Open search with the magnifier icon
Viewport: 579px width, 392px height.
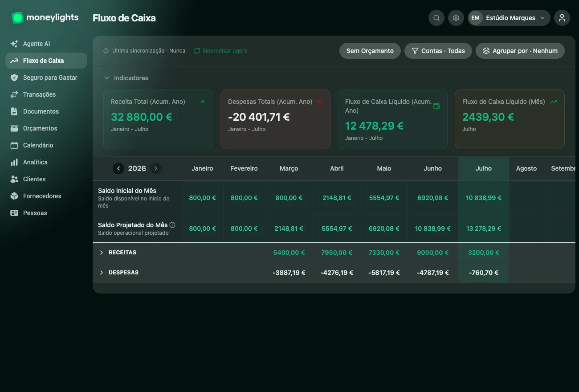436,18
